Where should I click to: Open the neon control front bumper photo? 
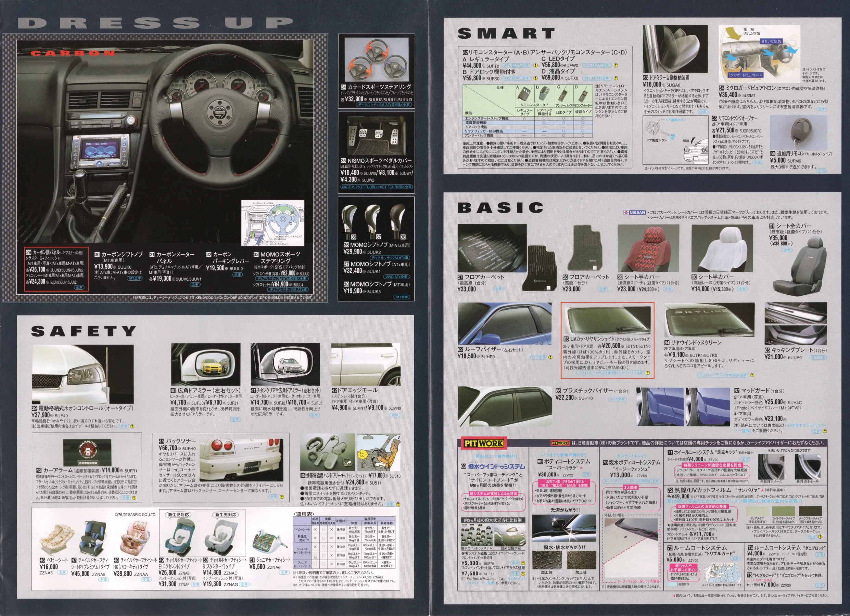coord(83,374)
